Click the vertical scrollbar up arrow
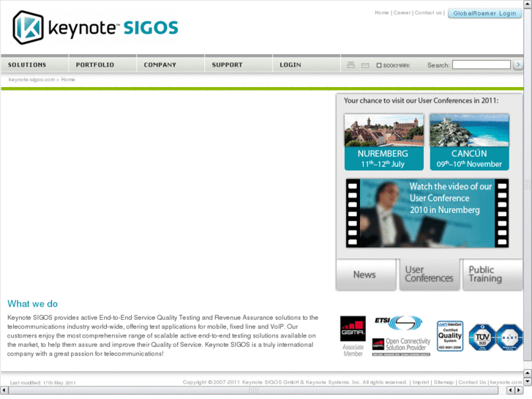 pos(528,4)
